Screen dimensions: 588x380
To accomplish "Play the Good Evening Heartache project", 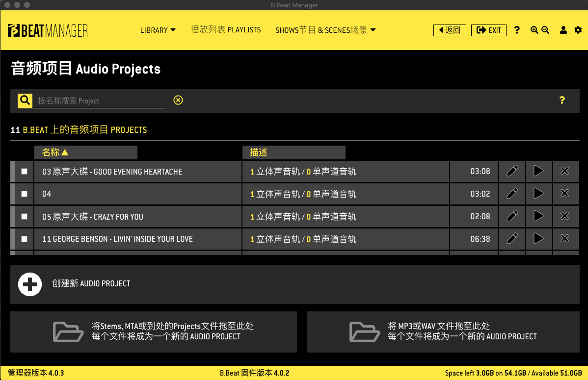I will click(x=538, y=171).
